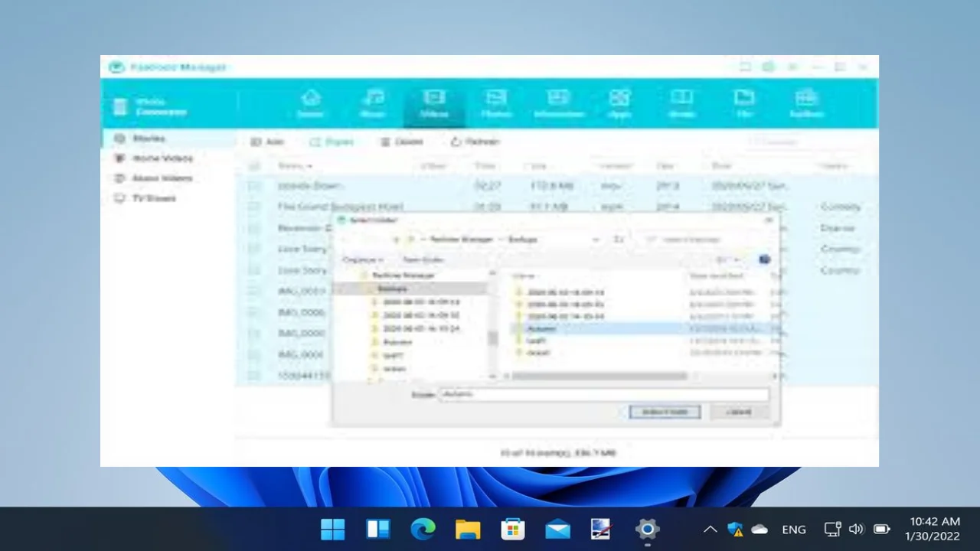The image size is (980, 551).
Task: Click the connected device icon in header
Action: (120, 106)
